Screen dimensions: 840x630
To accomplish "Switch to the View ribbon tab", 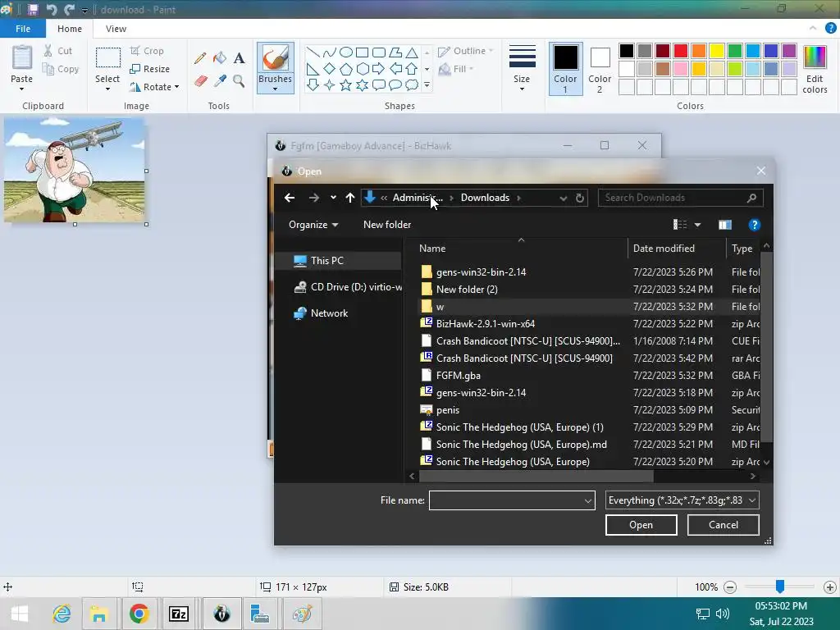I will (116, 29).
